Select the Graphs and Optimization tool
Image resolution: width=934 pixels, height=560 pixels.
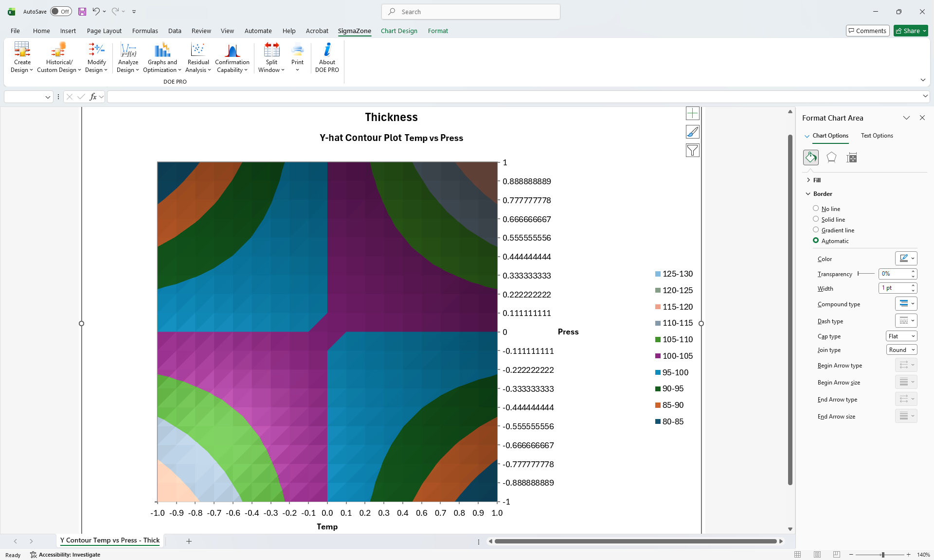click(162, 57)
